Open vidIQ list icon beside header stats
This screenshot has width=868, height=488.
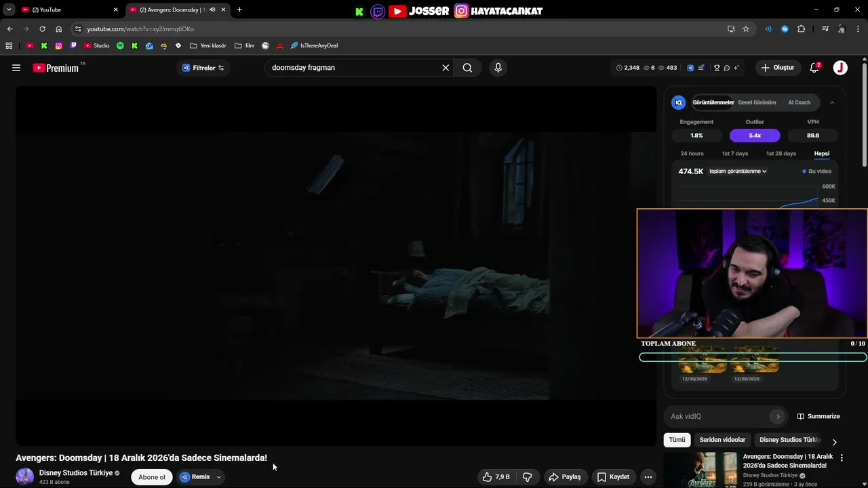pos(701,68)
